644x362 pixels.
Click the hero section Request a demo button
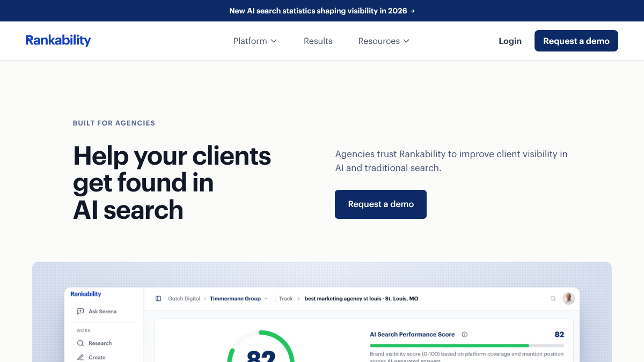tap(380, 204)
